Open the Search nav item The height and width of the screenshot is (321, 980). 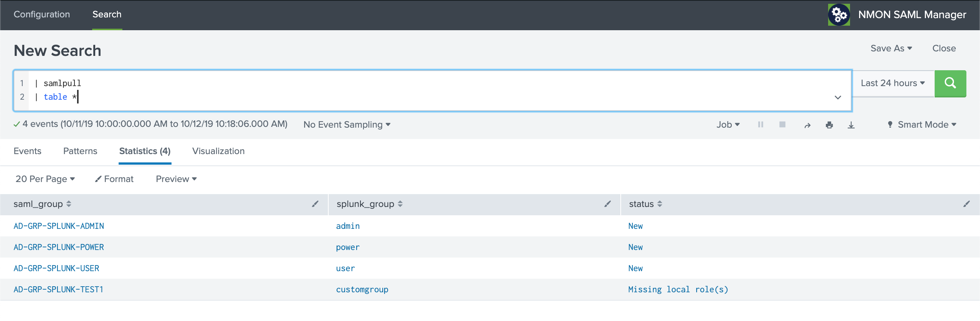[107, 14]
